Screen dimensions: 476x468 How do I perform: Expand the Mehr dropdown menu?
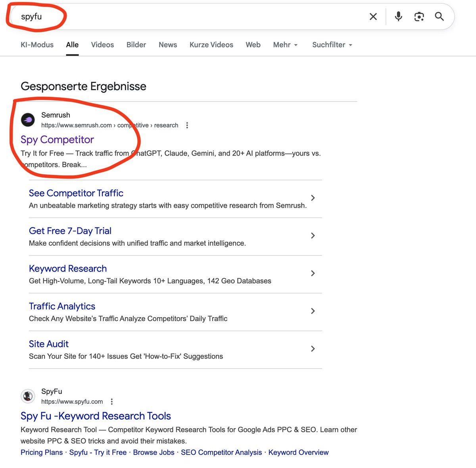click(x=285, y=45)
